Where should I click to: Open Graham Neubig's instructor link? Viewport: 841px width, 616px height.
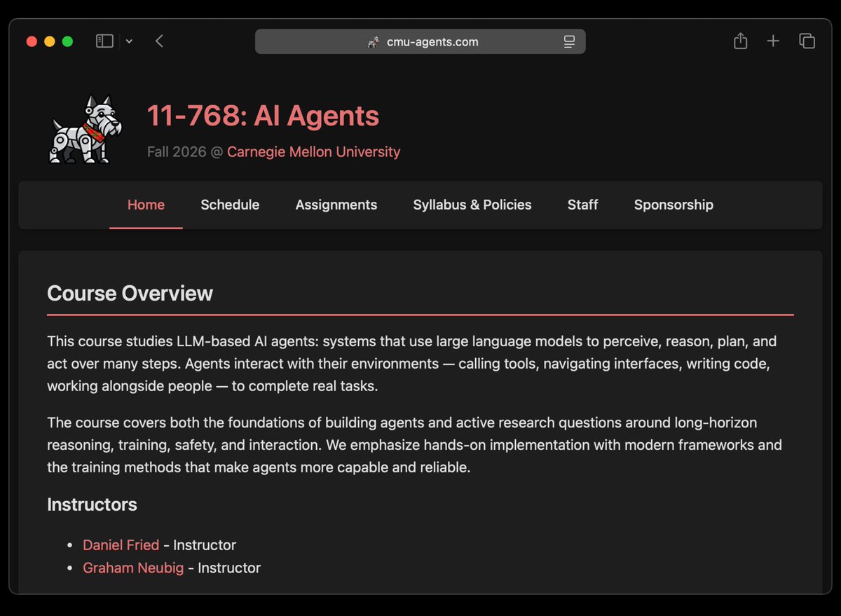pos(133,568)
